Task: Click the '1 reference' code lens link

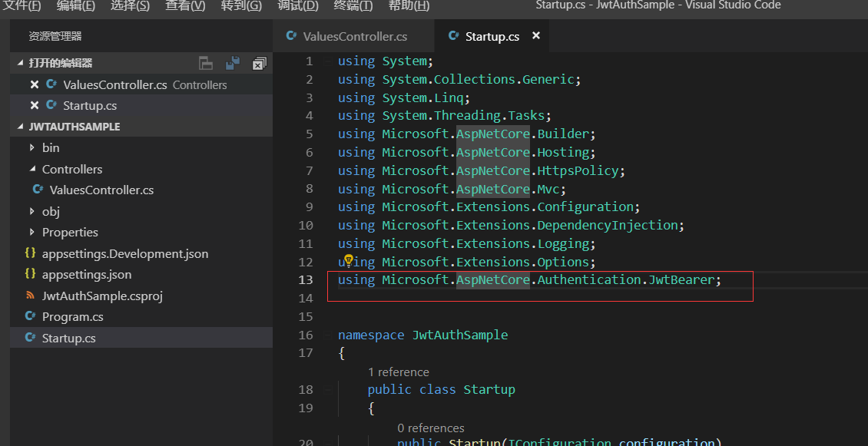Action: coord(399,372)
